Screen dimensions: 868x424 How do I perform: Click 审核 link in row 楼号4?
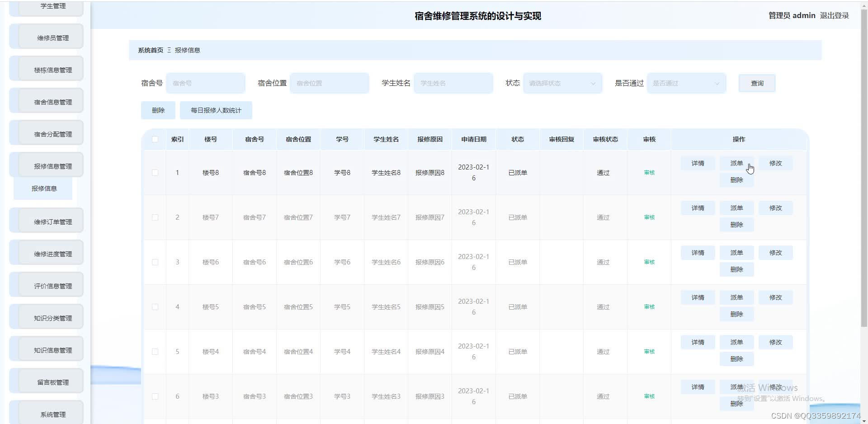click(x=649, y=352)
